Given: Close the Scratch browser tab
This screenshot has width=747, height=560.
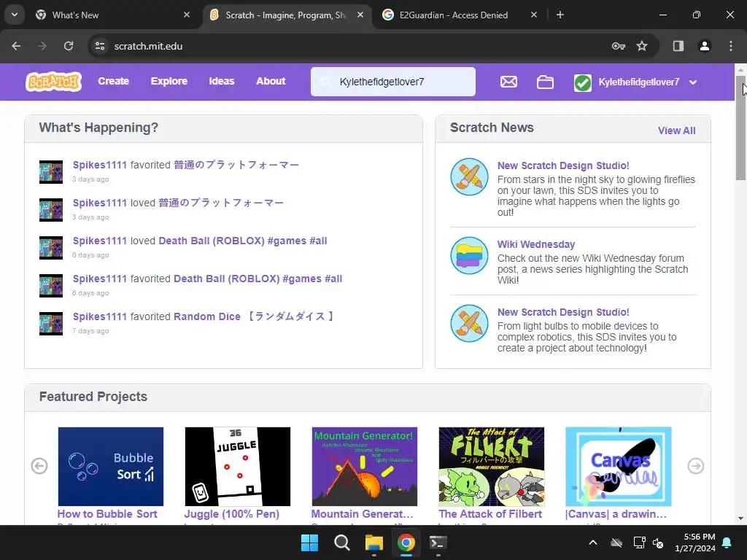Looking at the screenshot, I should (x=360, y=15).
